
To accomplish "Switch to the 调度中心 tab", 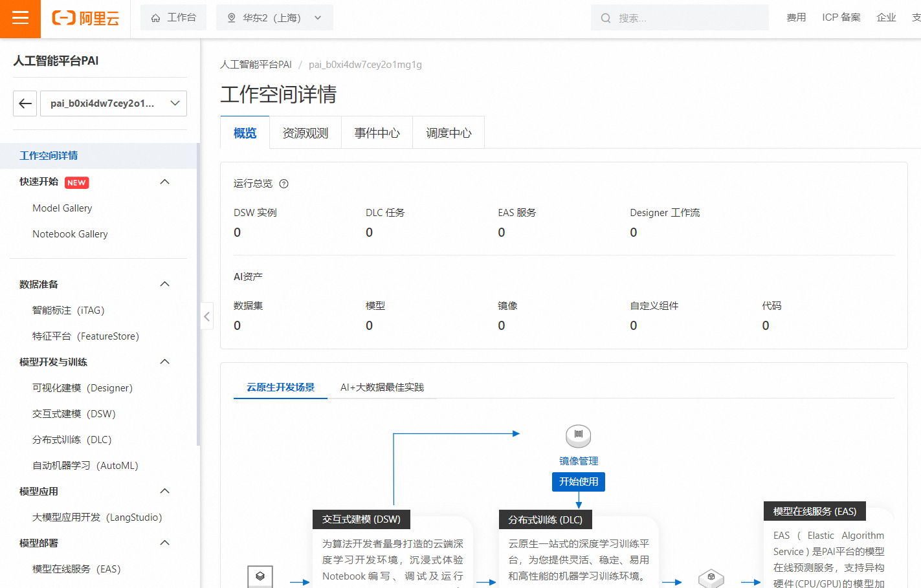I will point(449,133).
